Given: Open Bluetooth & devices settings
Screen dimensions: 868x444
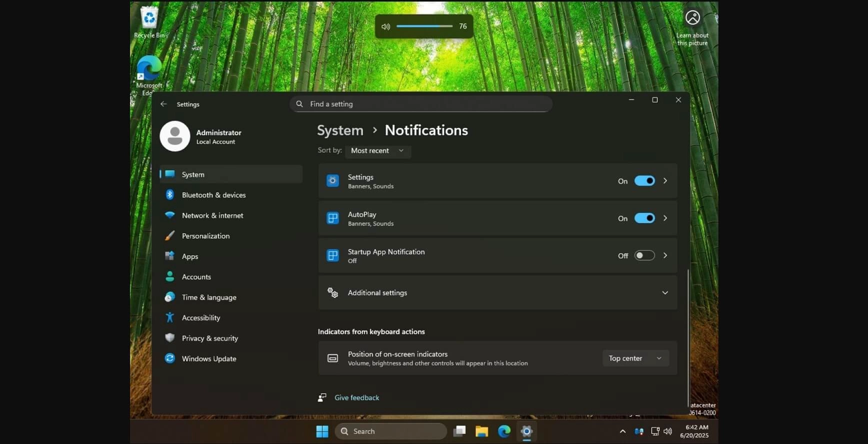Looking at the screenshot, I should click(x=231, y=195).
